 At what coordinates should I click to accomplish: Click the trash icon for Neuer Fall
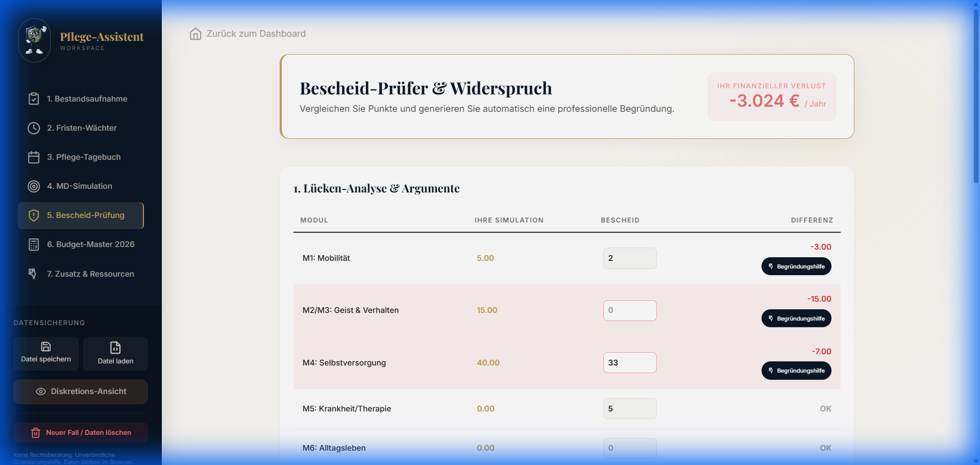pos(36,433)
